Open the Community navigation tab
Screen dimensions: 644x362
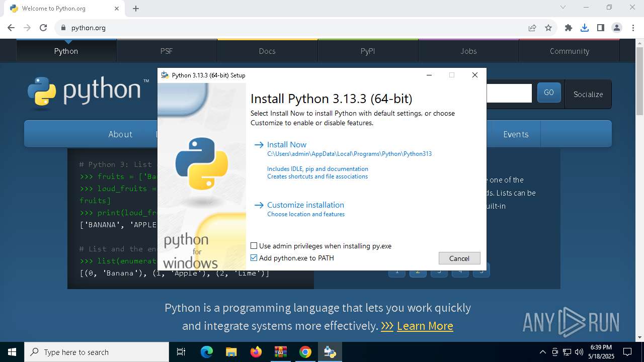(x=569, y=51)
